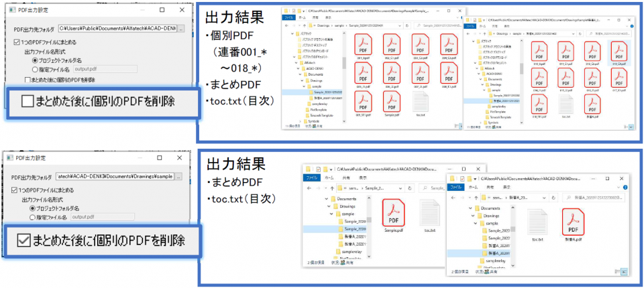Viewport: 644px width, 288px height.
Task: Choose プロジェクトフォルダ名 radio in the C:¥Users path dialog
Action: click(x=34, y=60)
